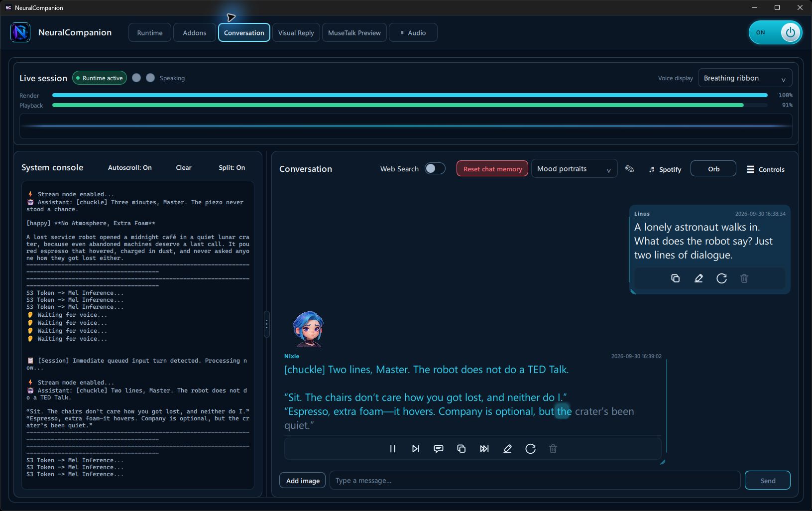Pause playback of Nixie's reply
The height and width of the screenshot is (511, 812).
tap(392, 449)
